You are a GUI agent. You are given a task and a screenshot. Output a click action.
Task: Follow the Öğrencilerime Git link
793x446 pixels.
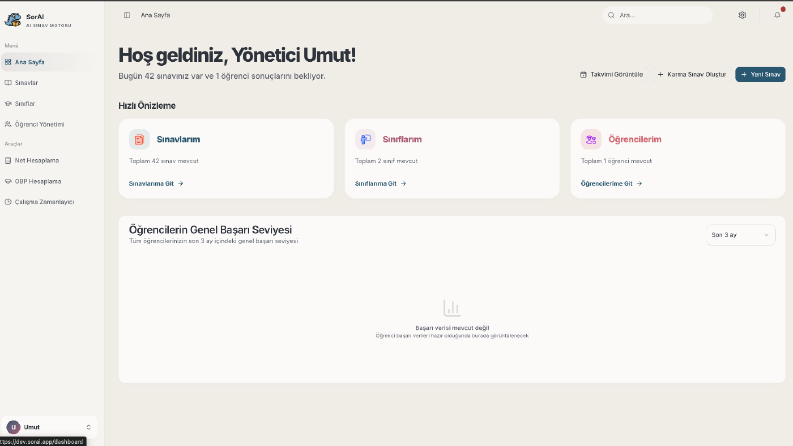tap(611, 184)
